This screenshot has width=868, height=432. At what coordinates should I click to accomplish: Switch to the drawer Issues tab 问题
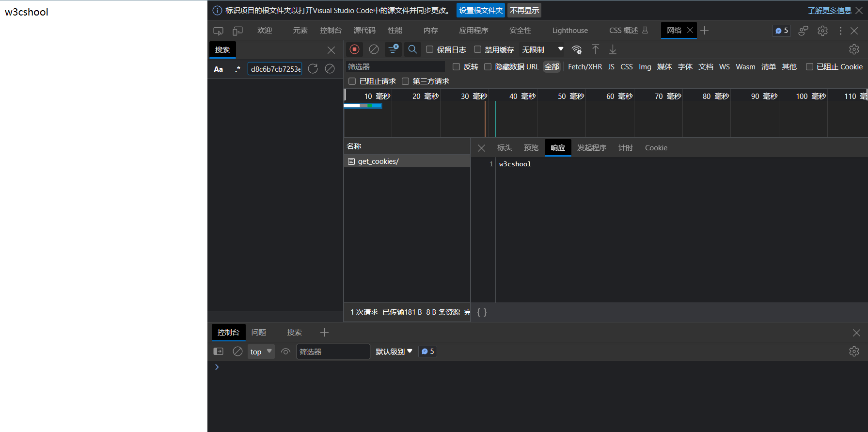click(x=259, y=332)
